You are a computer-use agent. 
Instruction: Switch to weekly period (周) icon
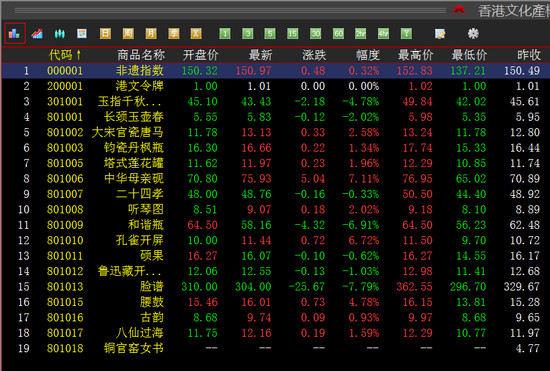[x=128, y=33]
